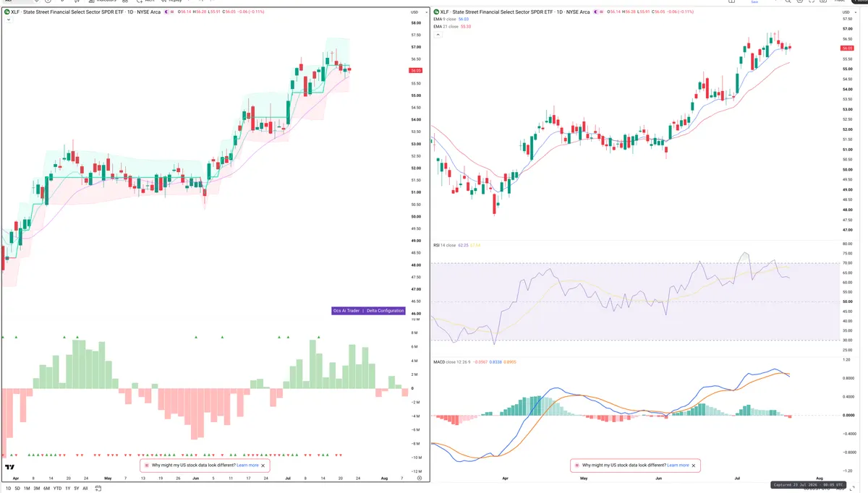The image size is (868, 493).
Task: Open chart settings gear icon on left time axis
Action: pos(420,479)
